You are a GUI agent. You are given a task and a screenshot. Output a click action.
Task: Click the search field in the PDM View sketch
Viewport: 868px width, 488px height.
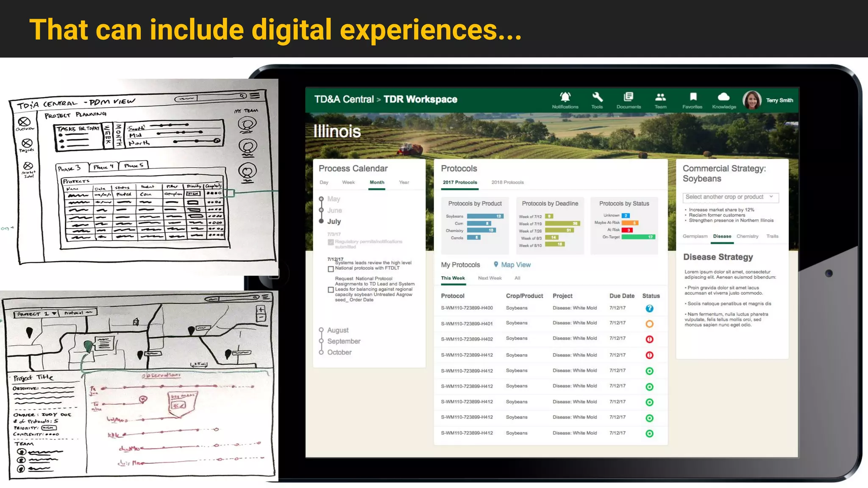(211, 97)
